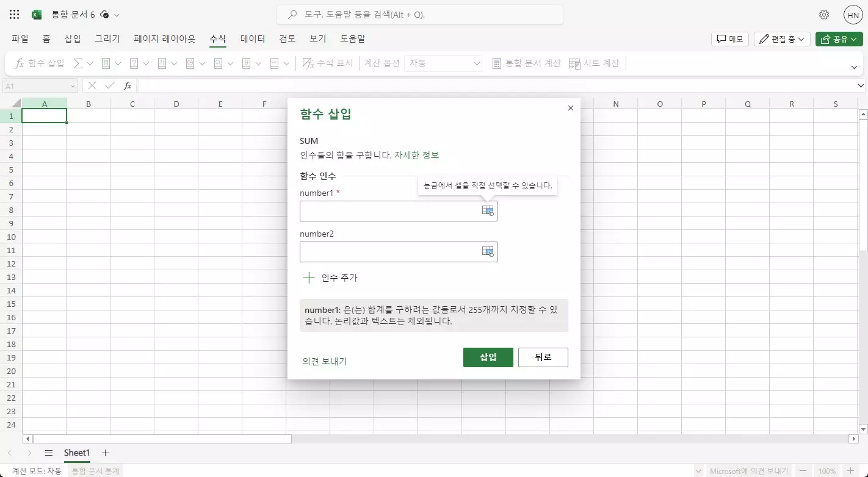Add a new sheet with the plus icon

point(105,453)
